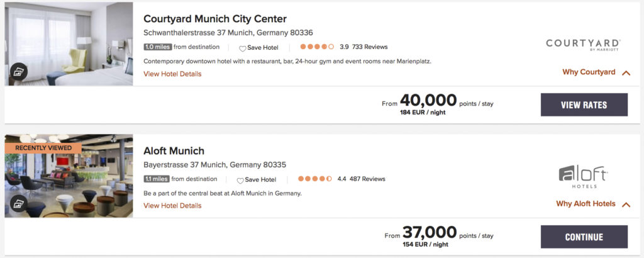Expand Why Courtyard section
This screenshot has width=644, height=258.
(589, 72)
